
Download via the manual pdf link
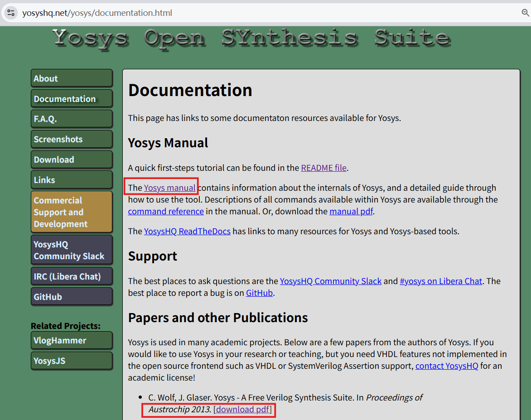351,211
